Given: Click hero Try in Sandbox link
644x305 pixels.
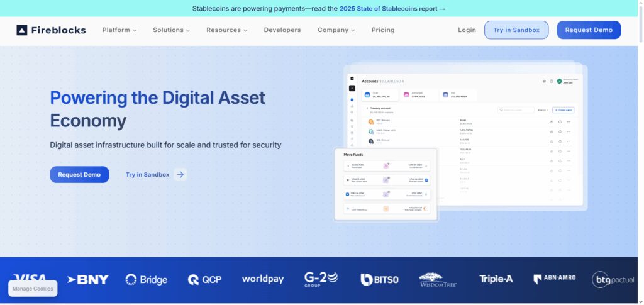Looking at the screenshot, I should point(147,174).
